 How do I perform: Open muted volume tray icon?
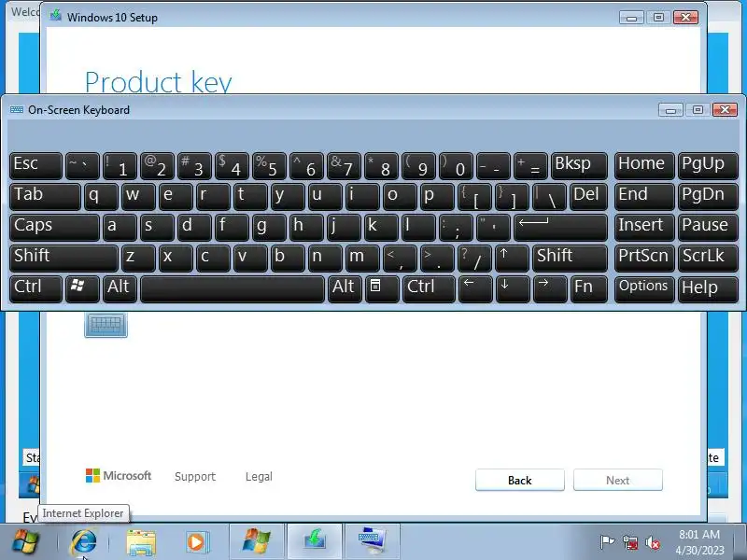(x=652, y=542)
